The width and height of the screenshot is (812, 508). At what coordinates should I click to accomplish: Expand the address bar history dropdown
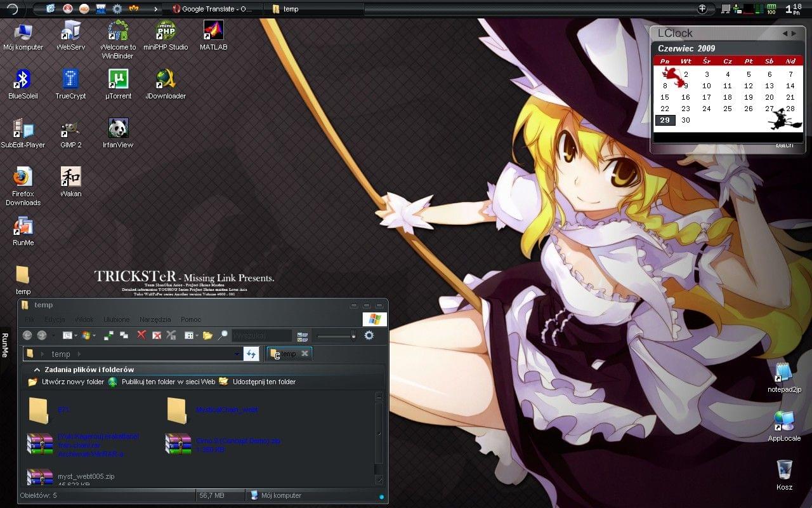pyautogui.click(x=237, y=354)
